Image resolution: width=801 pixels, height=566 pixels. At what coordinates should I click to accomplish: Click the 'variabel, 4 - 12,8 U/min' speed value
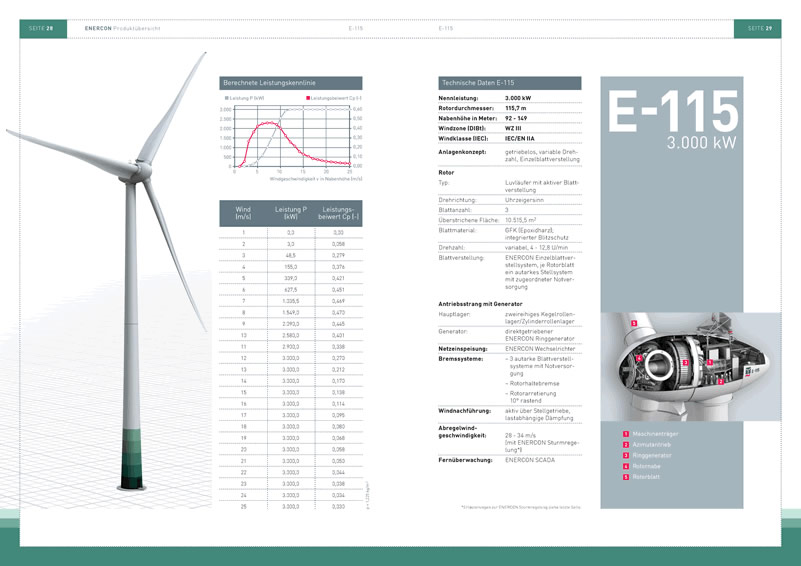(x=536, y=247)
